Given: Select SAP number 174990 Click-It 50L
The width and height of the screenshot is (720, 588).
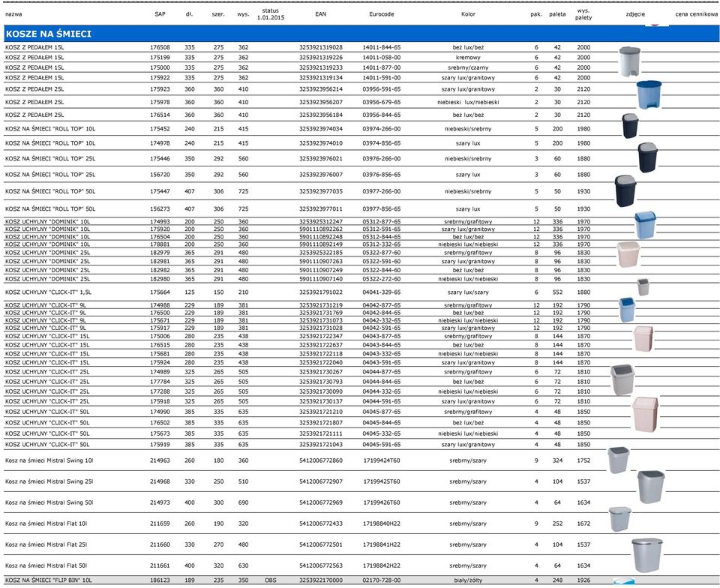Looking at the screenshot, I should 160,412.
